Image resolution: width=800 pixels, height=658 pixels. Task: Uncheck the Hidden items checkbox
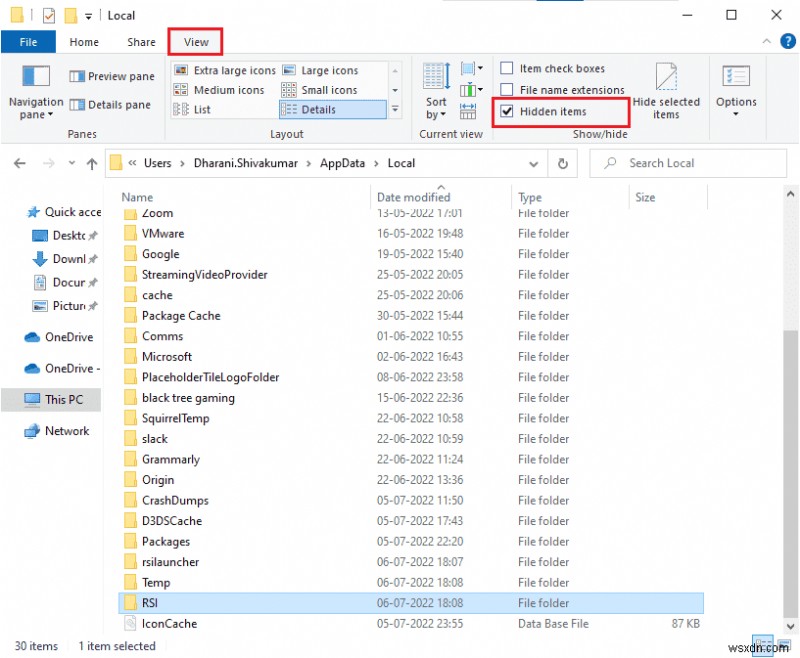[507, 111]
